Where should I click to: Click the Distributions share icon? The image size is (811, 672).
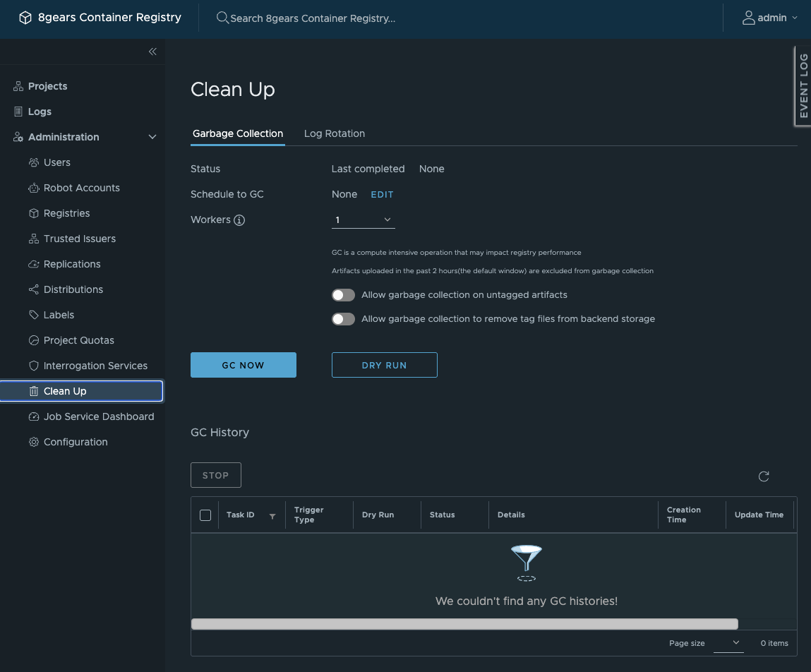[34, 289]
